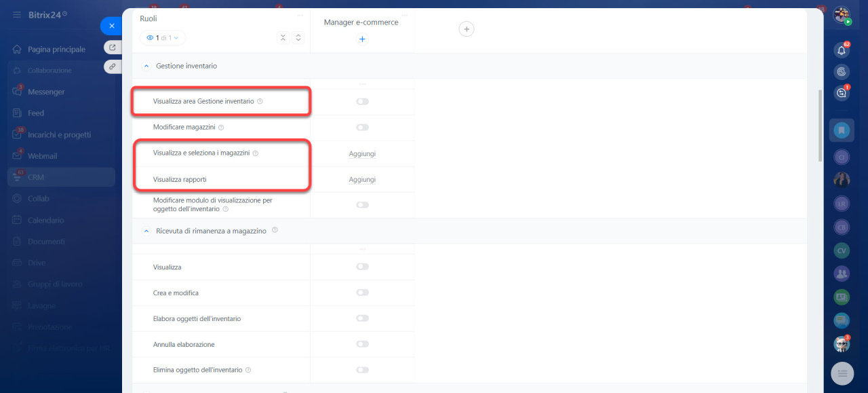This screenshot has height=393, width=868.
Task: Click the user profile avatar top right
Action: [x=842, y=15]
